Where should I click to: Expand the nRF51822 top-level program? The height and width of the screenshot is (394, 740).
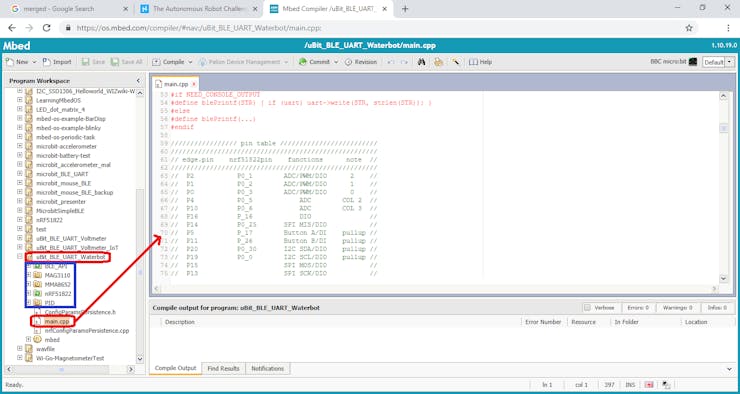click(x=20, y=220)
